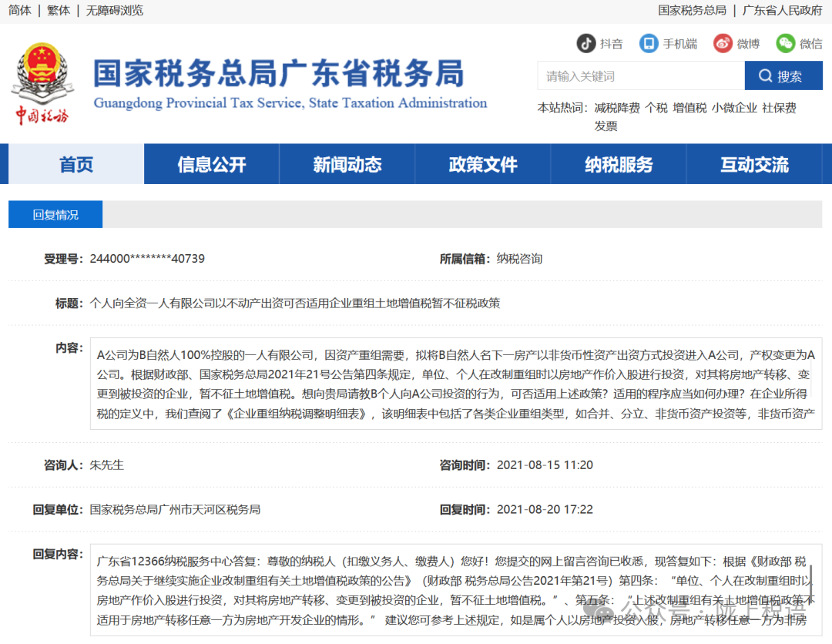
Task: Click the Douyin (抖音) share icon
Action: (x=587, y=43)
